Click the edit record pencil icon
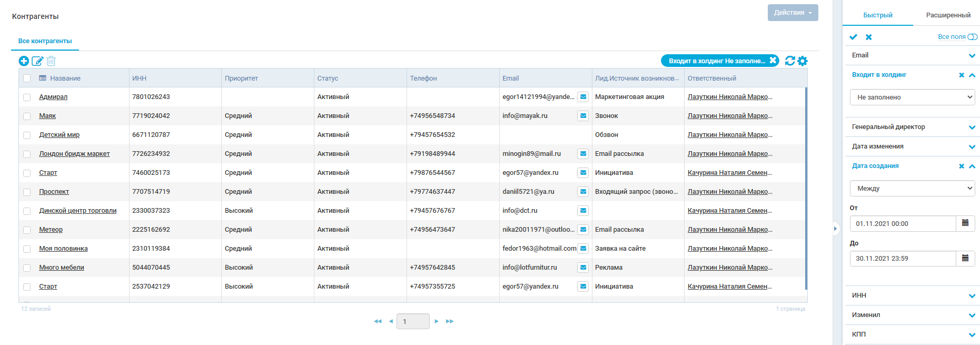 pyautogui.click(x=37, y=61)
